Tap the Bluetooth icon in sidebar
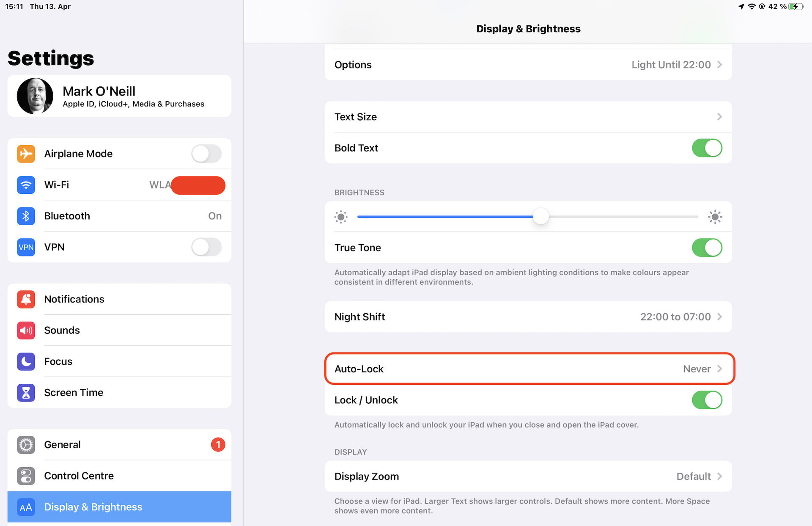Viewport: 812px width, 526px height. (x=26, y=216)
